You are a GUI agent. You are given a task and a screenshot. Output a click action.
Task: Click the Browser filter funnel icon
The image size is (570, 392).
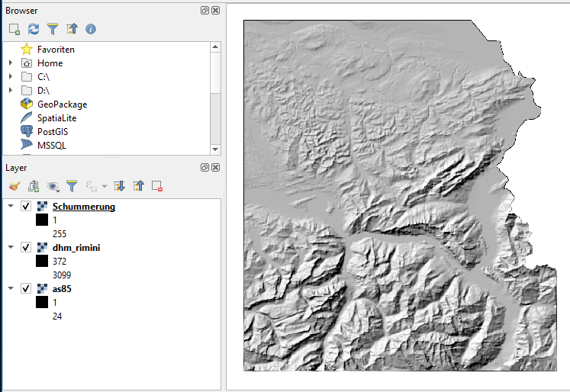(53, 29)
